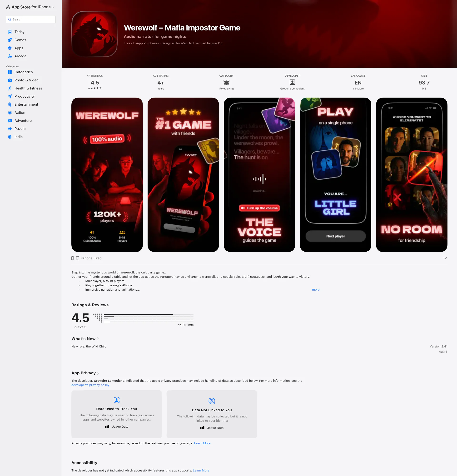
Task: Click the Indie category icon
Action: (x=10, y=137)
